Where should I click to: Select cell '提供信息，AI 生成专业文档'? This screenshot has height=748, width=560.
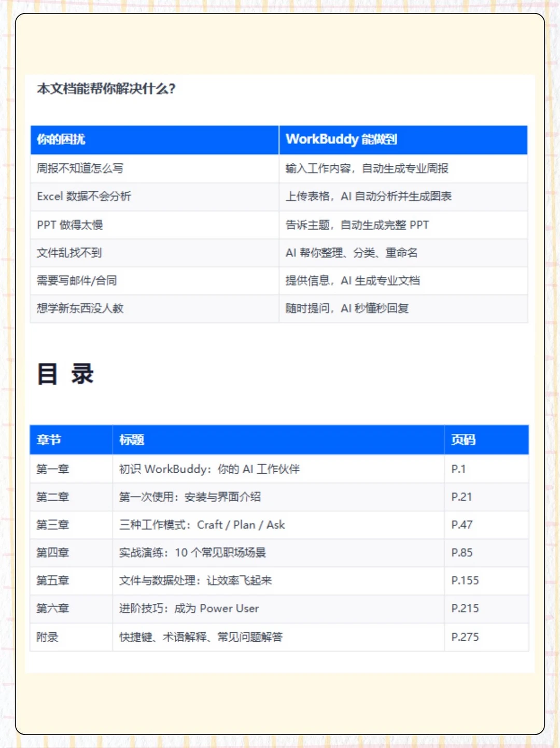(x=403, y=280)
